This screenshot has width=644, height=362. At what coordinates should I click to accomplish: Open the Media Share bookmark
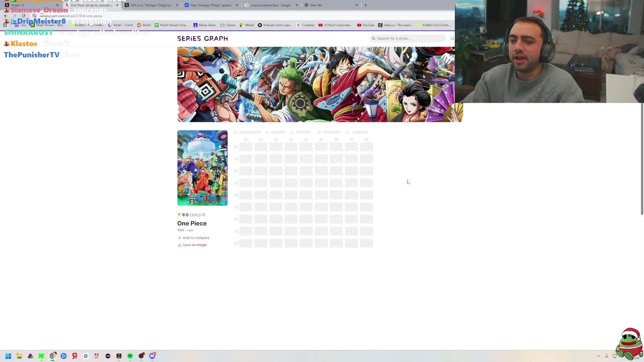click(204, 25)
